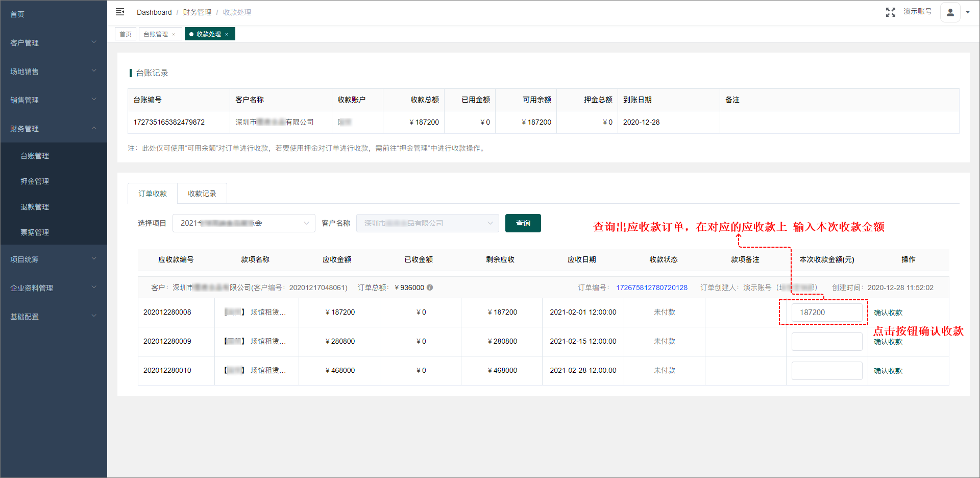Select 首页 page tag
Screen dimensions: 980x478
click(126, 34)
